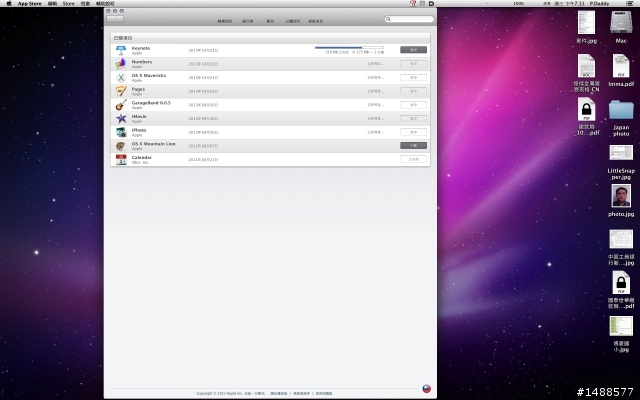Open the notification list icon in menu bar

pos(630,3)
